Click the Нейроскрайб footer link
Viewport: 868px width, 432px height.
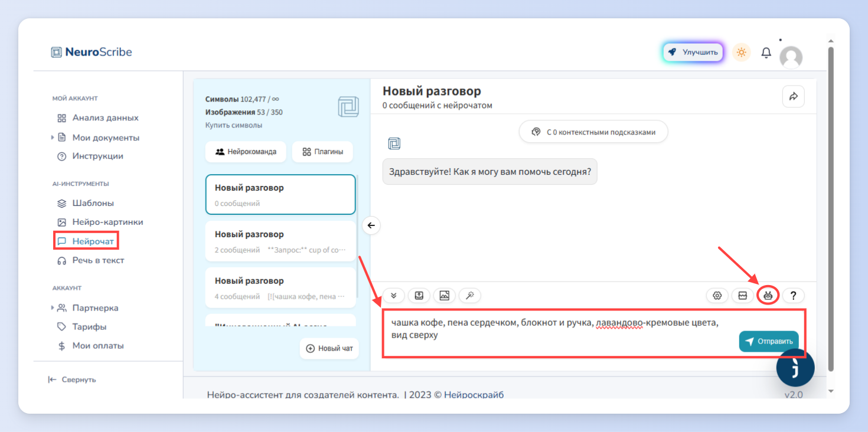click(474, 394)
